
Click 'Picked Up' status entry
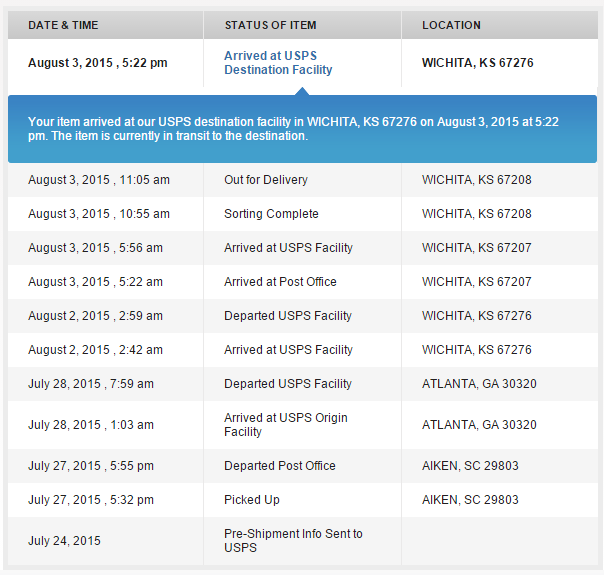click(252, 500)
